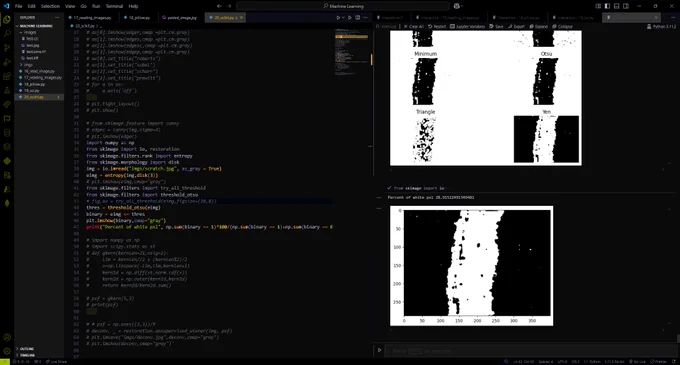The width and height of the screenshot is (680, 365).
Task: Open the Run menu
Action: 96,6
